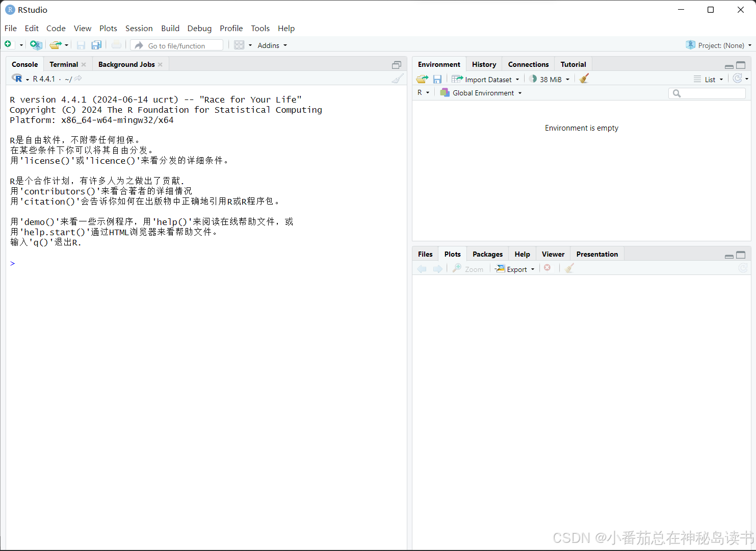Expand the 38 MiB memory dropdown

[x=550, y=79]
